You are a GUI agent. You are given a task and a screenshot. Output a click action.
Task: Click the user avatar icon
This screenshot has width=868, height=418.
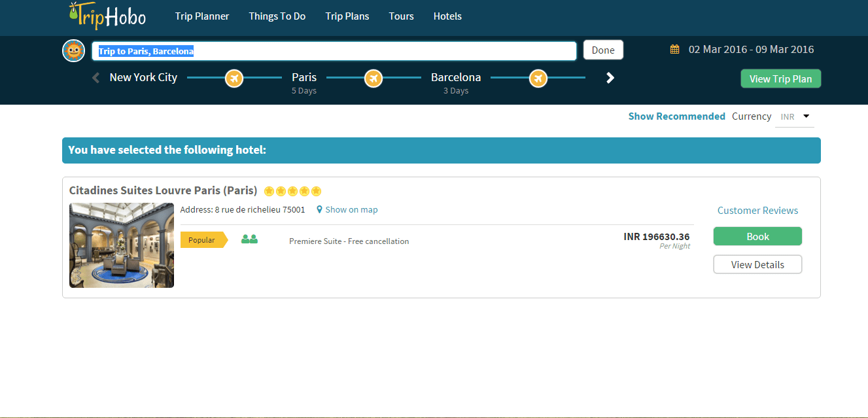click(74, 50)
